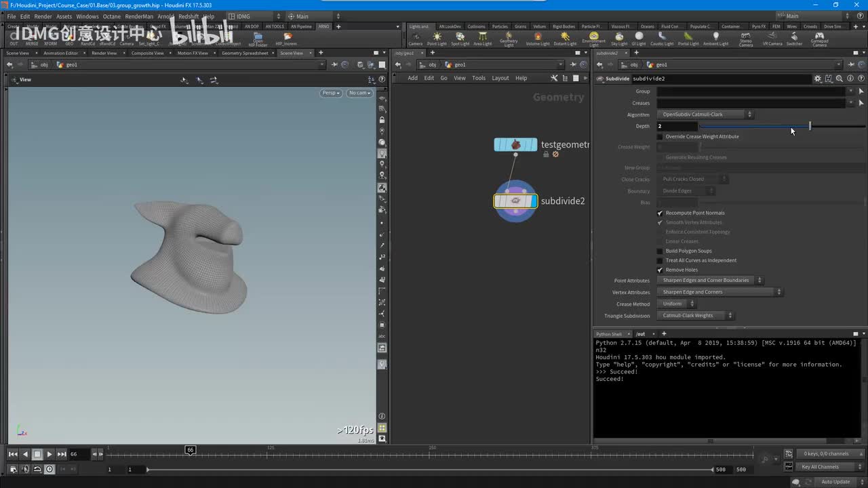The image size is (868, 488).
Task: Toggle Recompute Point Normals checkbox
Action: point(660,213)
